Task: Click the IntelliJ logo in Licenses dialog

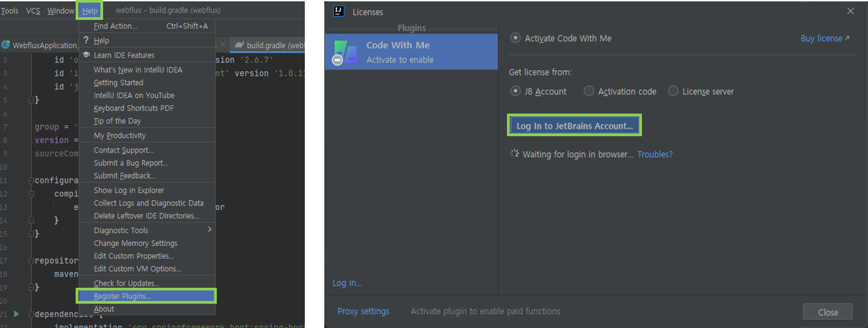Action: (339, 11)
